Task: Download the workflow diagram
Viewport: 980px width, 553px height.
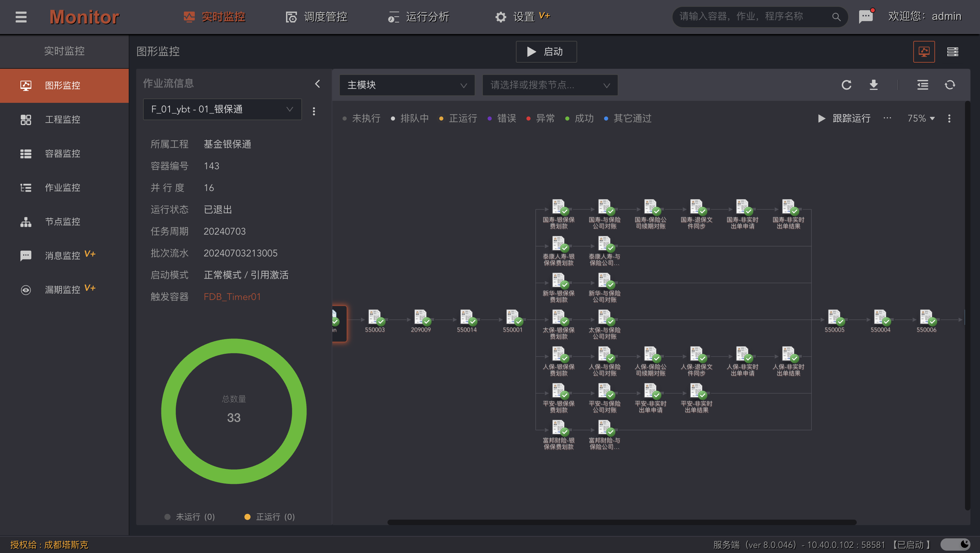Action: tap(874, 85)
